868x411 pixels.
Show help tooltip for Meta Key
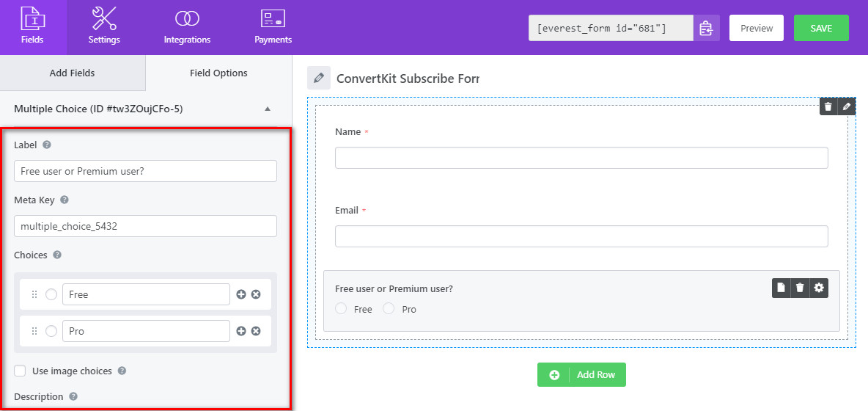65,200
